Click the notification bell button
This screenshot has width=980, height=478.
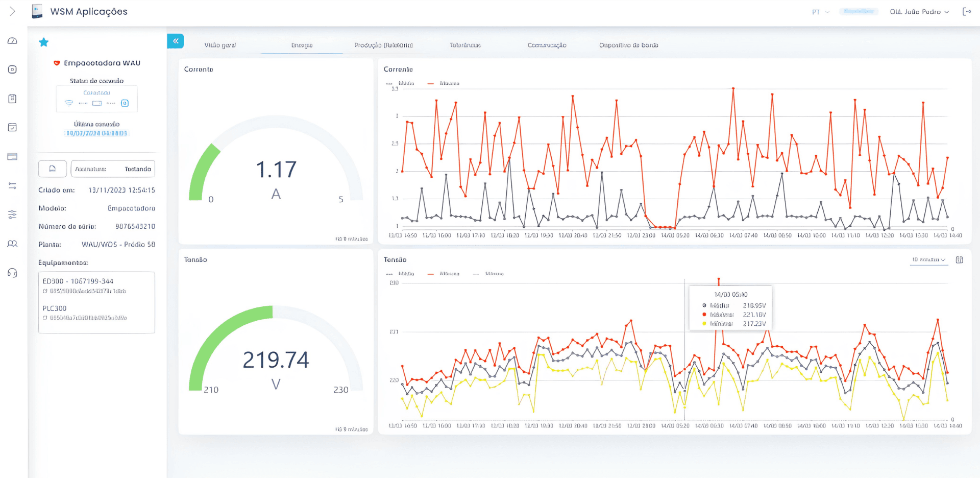pyautogui.click(x=53, y=169)
